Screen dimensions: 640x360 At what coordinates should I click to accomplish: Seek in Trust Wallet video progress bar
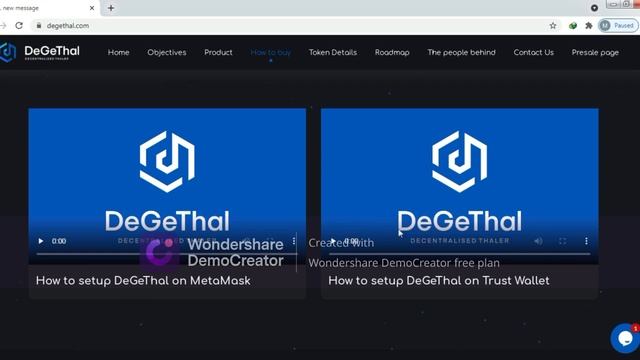[460, 254]
